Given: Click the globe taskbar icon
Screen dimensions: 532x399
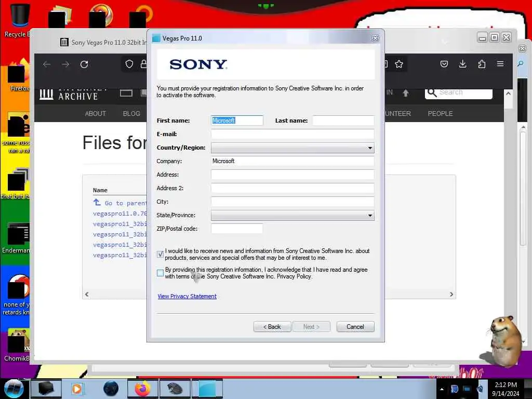Looking at the screenshot, I should coord(111,389).
